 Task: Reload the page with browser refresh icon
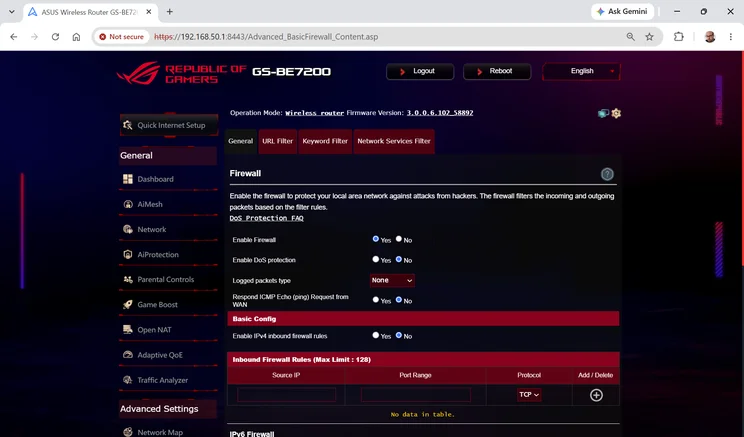click(56, 37)
